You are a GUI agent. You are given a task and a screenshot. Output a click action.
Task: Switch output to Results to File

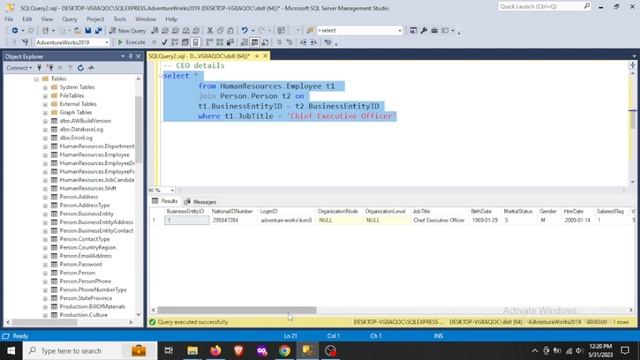265,42
